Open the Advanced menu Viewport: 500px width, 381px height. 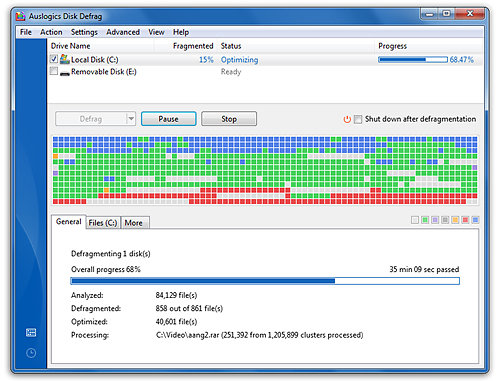pyautogui.click(x=123, y=32)
